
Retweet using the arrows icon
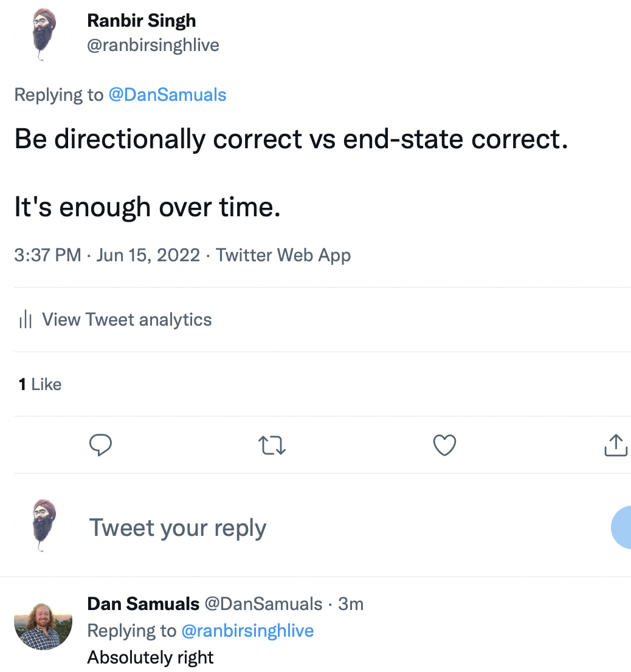tap(272, 445)
